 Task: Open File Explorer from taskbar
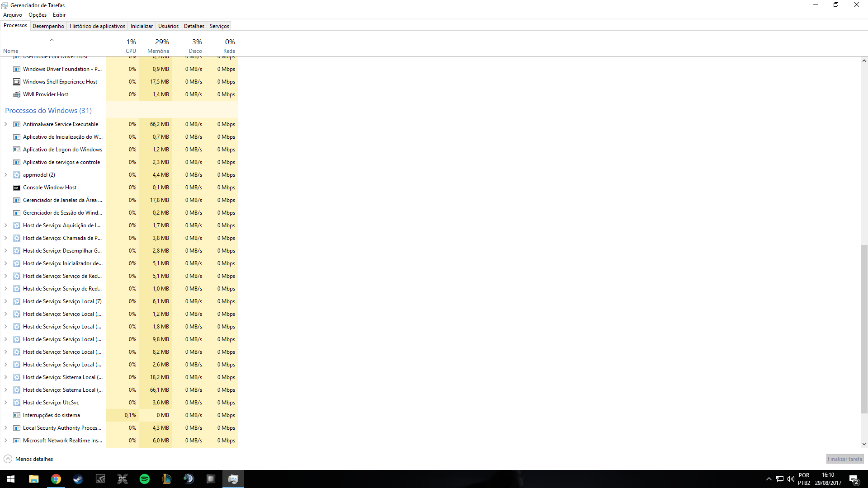point(33,479)
